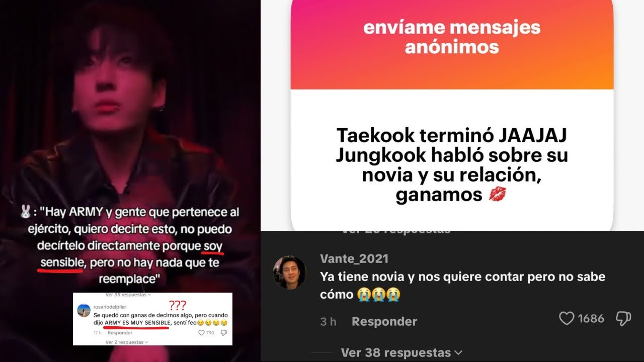Open the rosariodelpilar username link

(110, 307)
